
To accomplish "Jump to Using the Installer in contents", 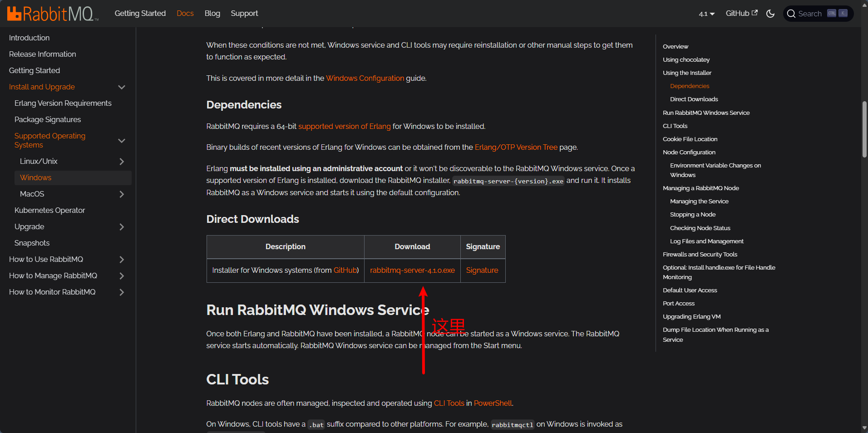I will [687, 73].
